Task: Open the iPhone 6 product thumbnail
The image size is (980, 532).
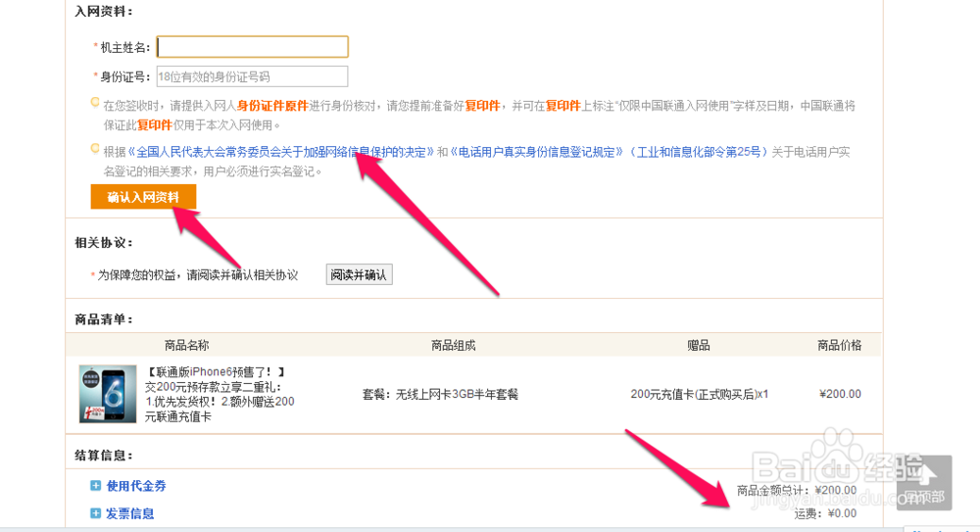Action: pyautogui.click(x=108, y=394)
